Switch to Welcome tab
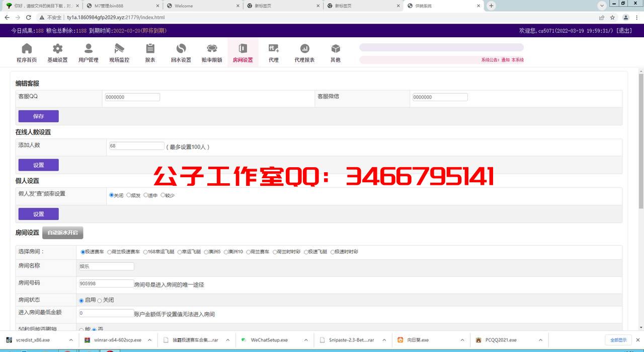The width and height of the screenshot is (644, 352). 203,6
